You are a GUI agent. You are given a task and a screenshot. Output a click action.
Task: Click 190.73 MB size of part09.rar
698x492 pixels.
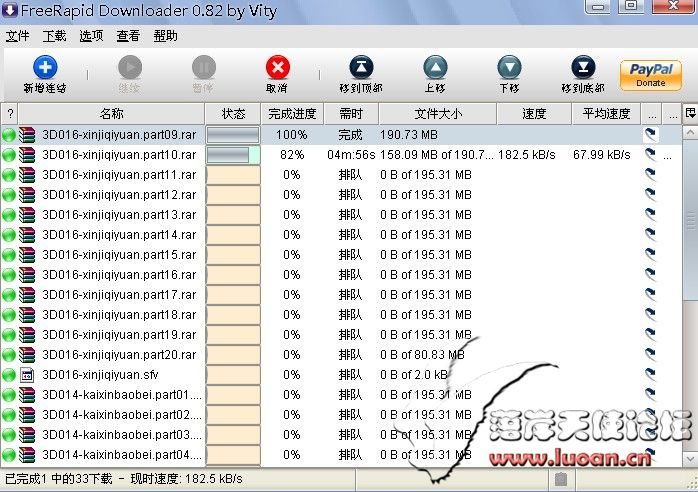pyautogui.click(x=409, y=135)
